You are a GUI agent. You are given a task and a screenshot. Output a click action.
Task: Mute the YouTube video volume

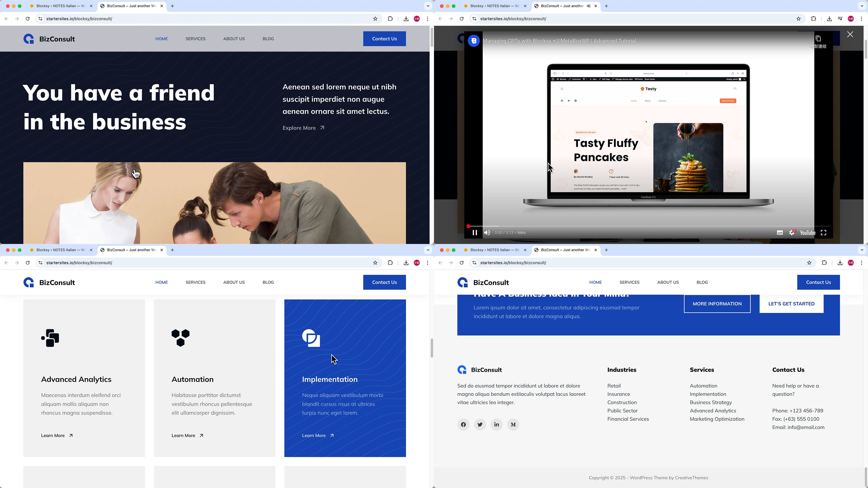(487, 232)
